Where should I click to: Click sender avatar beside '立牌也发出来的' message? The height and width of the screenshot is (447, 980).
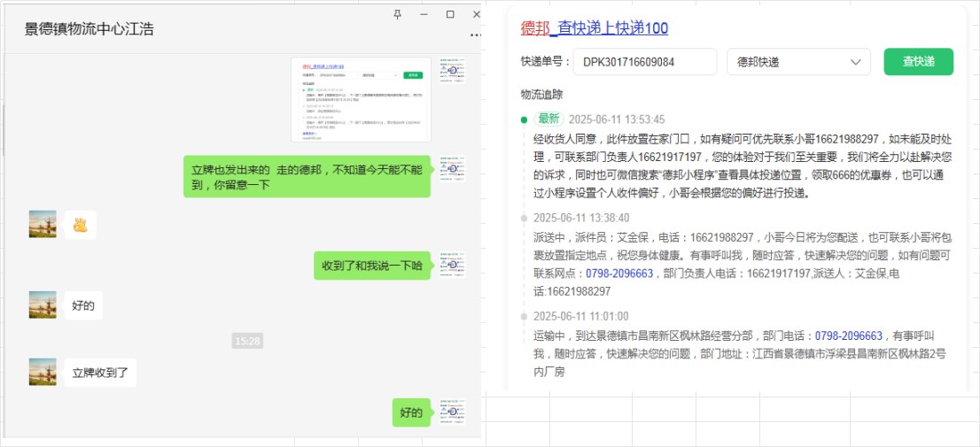(452, 168)
